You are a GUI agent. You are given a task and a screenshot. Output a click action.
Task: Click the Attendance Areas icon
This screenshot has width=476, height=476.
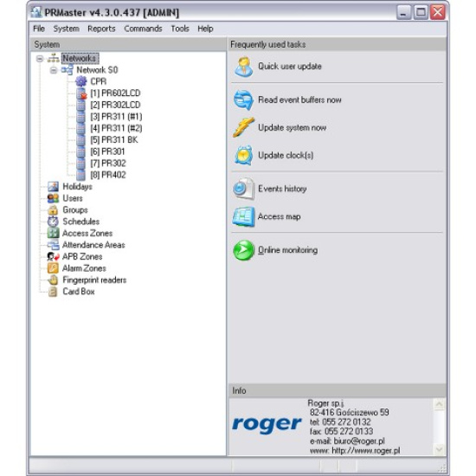[53, 245]
